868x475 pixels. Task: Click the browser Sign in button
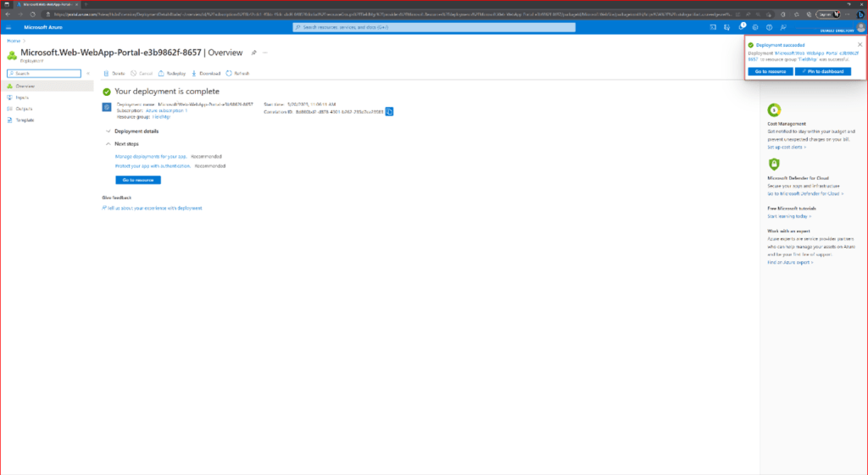tap(827, 14)
